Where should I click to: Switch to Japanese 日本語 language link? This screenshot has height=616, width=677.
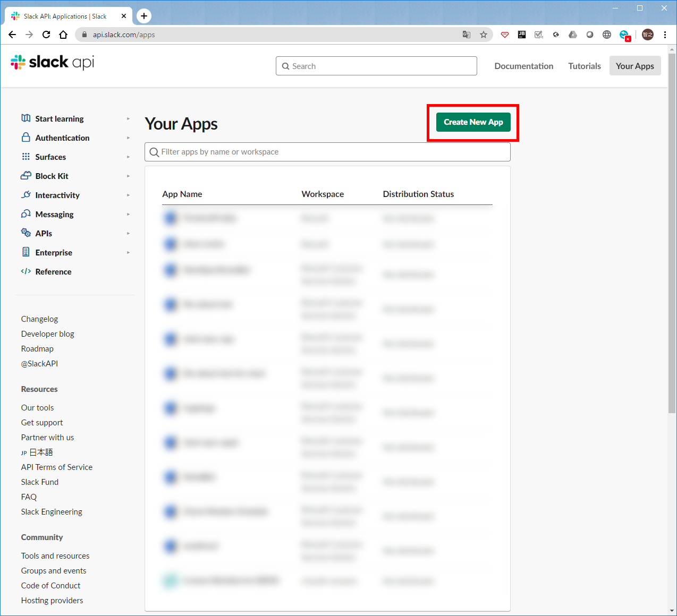click(x=37, y=452)
